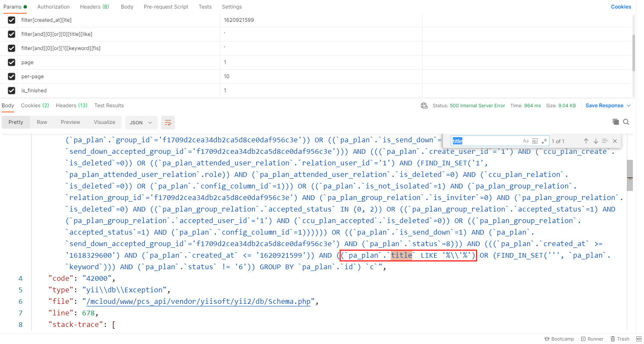Viewport: 644px width, 344px height.
Task: Open Trash from the status bar
Action: click(620, 339)
